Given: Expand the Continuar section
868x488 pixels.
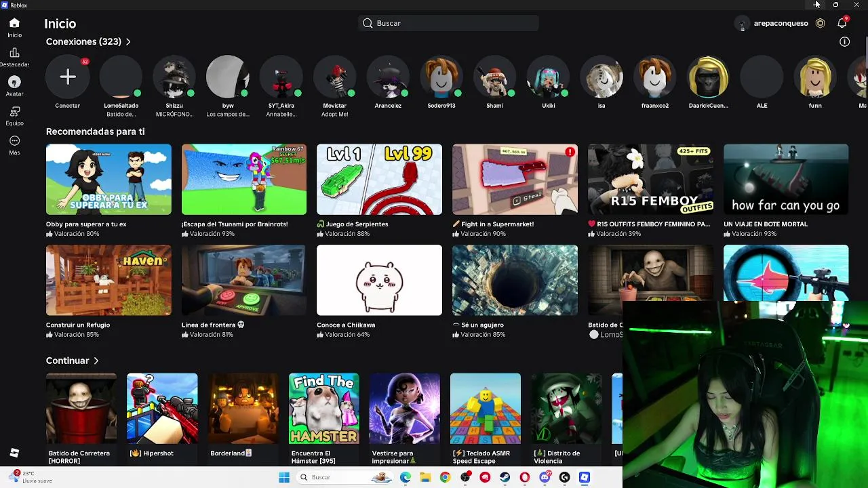Looking at the screenshot, I should tap(72, 361).
